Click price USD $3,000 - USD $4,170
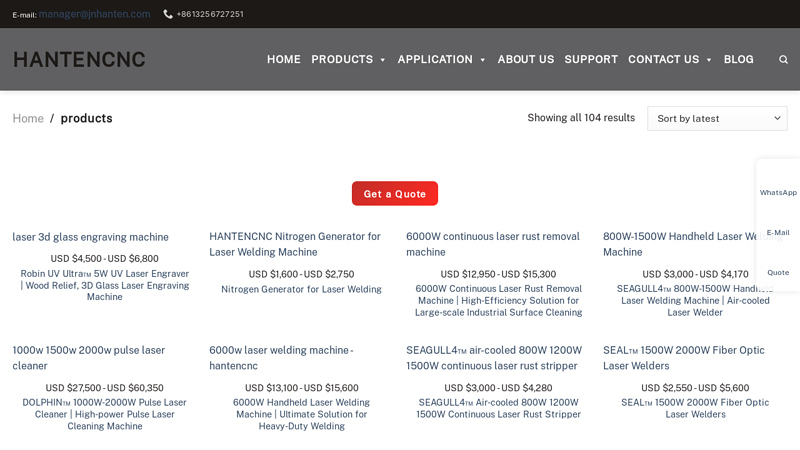800x450 pixels. 695,274
